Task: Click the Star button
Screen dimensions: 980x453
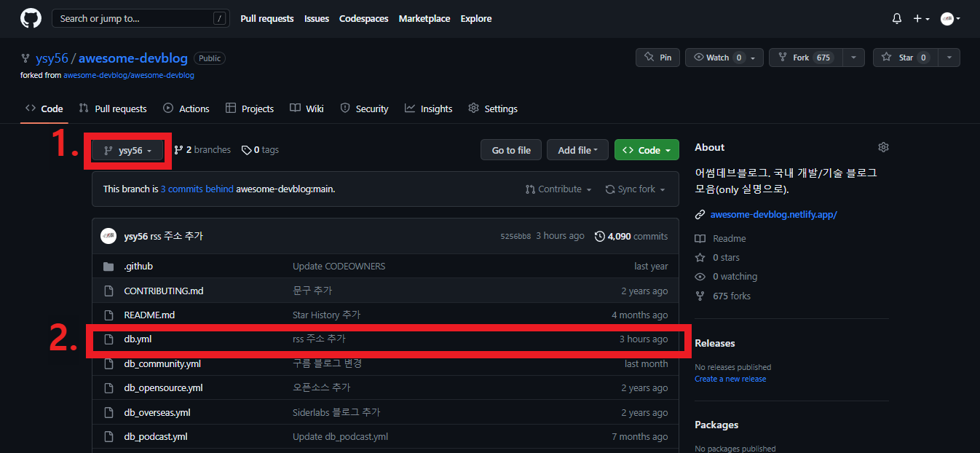Action: click(906, 58)
